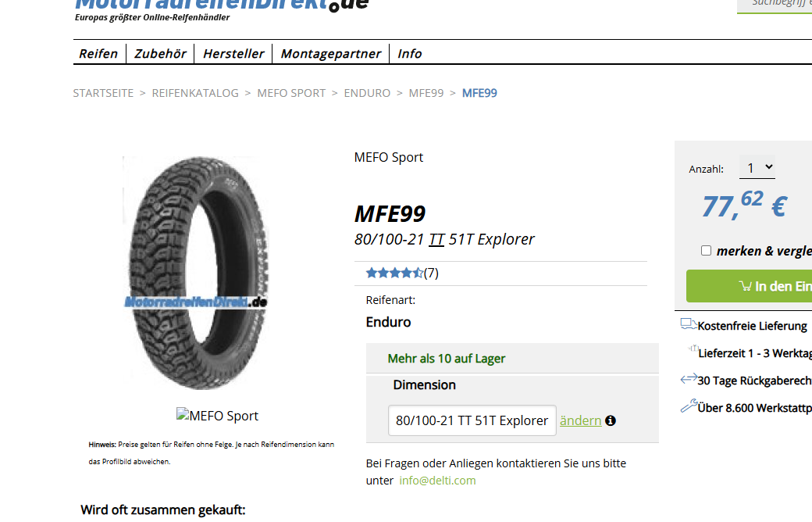Image resolution: width=812 pixels, height=522 pixels.
Task: Click the MEFO SPORT breadcrumb link
Action: point(291,93)
